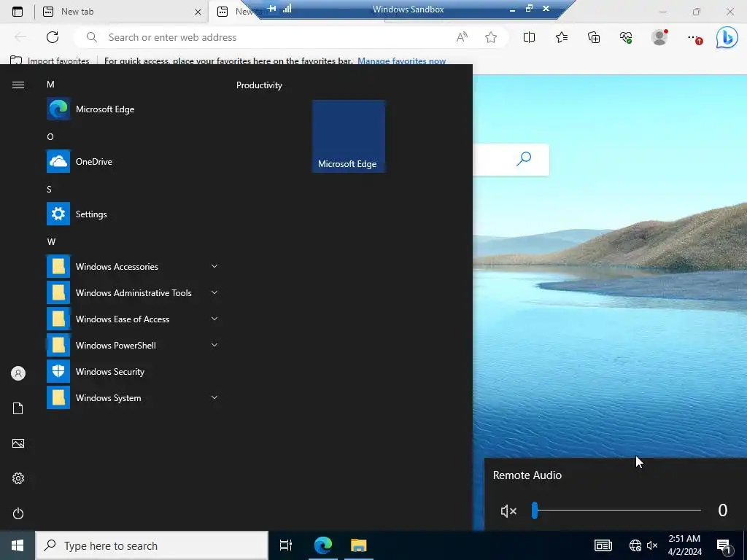
Task: Click Manage favorites now link
Action: click(402, 61)
